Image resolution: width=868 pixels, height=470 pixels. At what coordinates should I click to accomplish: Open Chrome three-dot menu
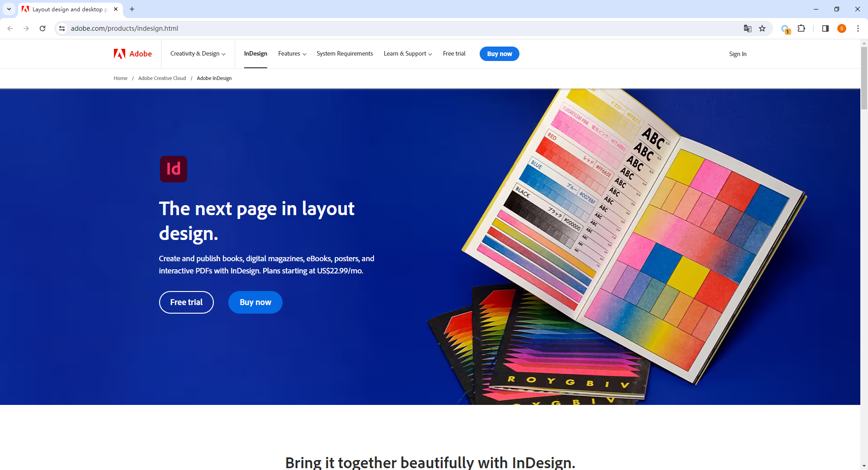[x=858, y=28]
